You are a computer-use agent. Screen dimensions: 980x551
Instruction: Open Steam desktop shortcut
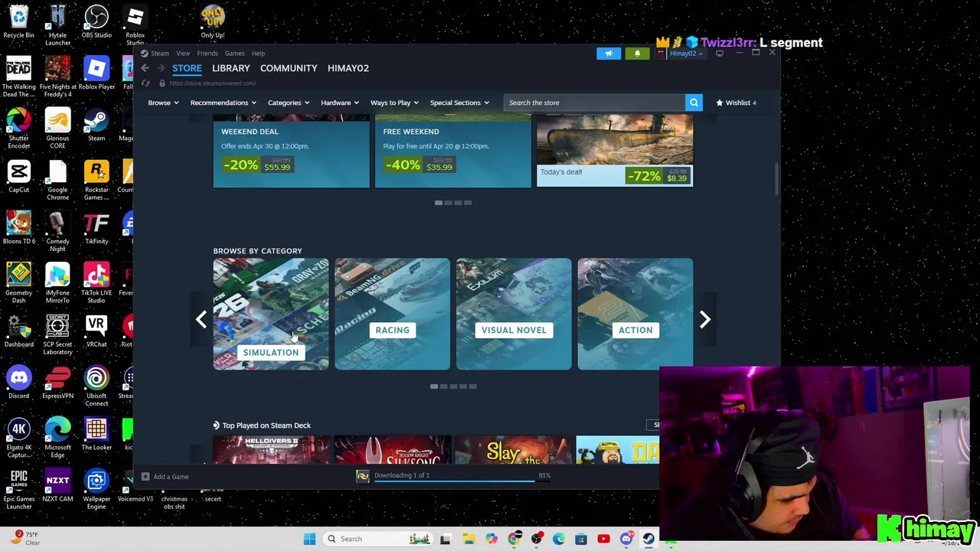pyautogui.click(x=96, y=126)
